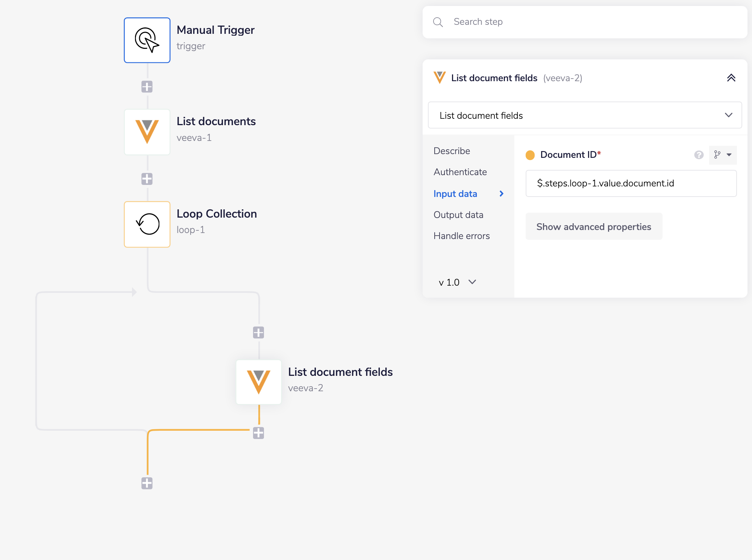Image resolution: width=752 pixels, height=560 pixels.
Task: Click the veeva-2 step icon on canvas
Action: point(259,382)
